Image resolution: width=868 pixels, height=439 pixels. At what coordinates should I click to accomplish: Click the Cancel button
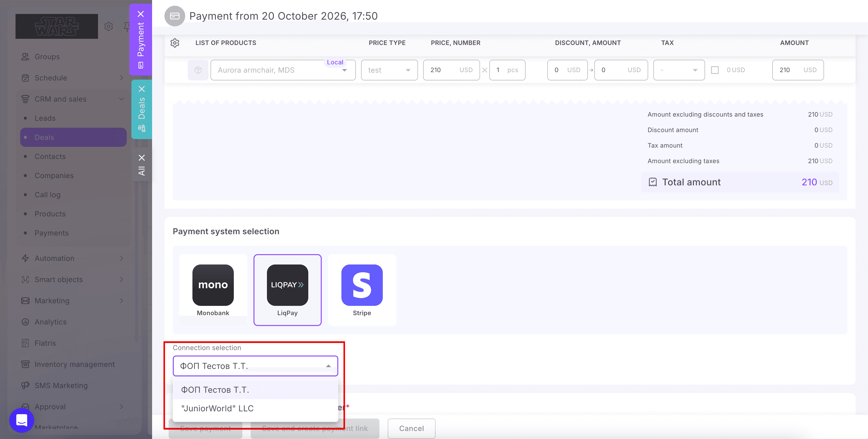[411, 428]
